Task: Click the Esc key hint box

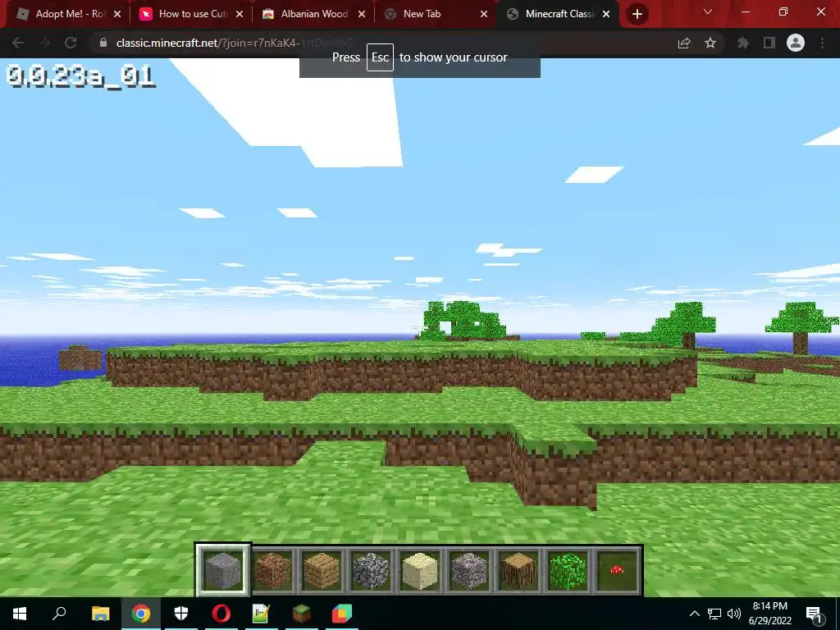Action: coord(380,57)
